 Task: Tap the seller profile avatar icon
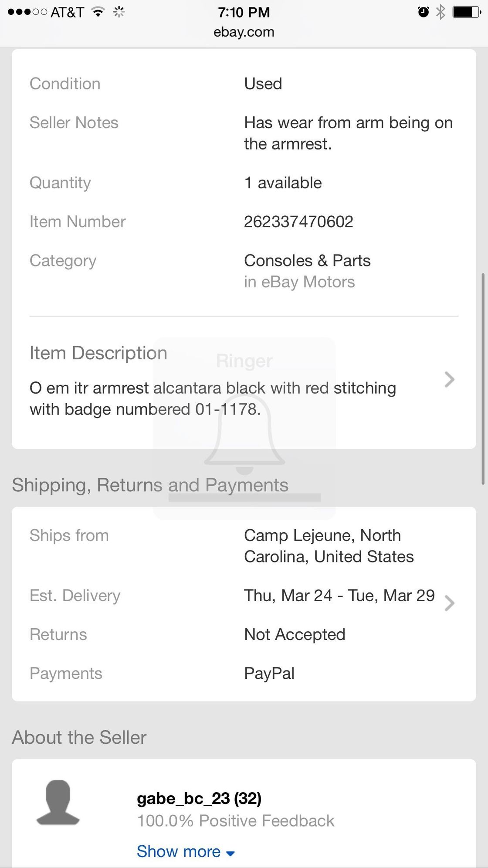click(x=58, y=802)
